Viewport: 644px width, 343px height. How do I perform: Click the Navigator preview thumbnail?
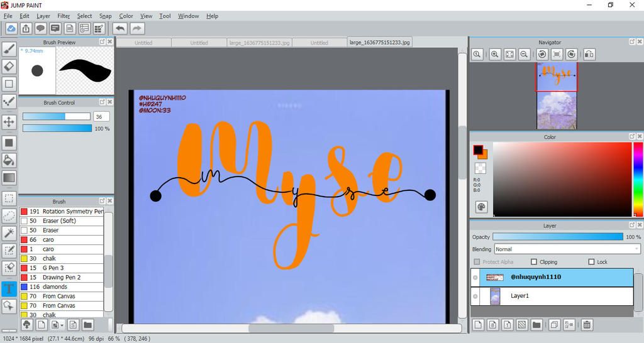click(557, 95)
